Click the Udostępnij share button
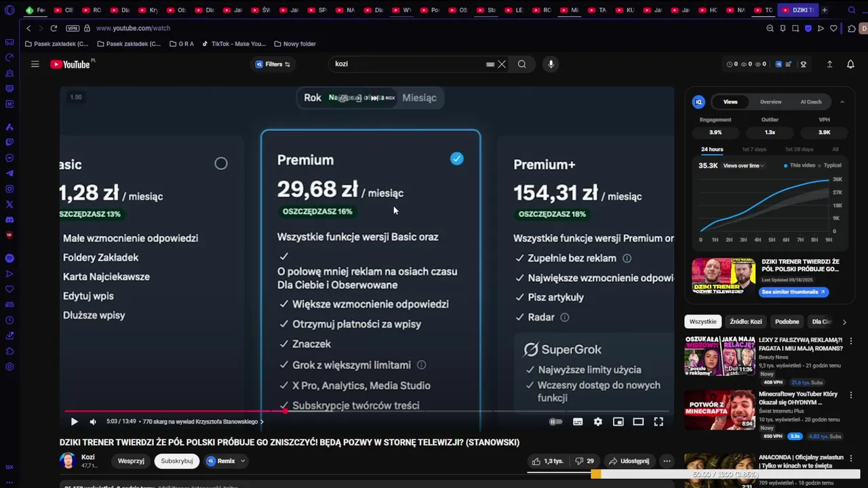This screenshot has width=868, height=488. tap(629, 461)
